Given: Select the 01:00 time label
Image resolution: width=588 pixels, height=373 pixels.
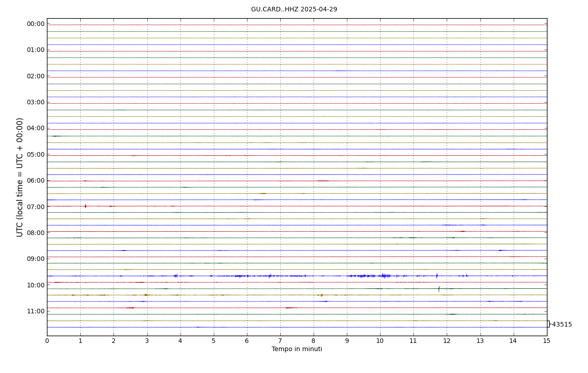Looking at the screenshot, I should [x=36, y=50].
